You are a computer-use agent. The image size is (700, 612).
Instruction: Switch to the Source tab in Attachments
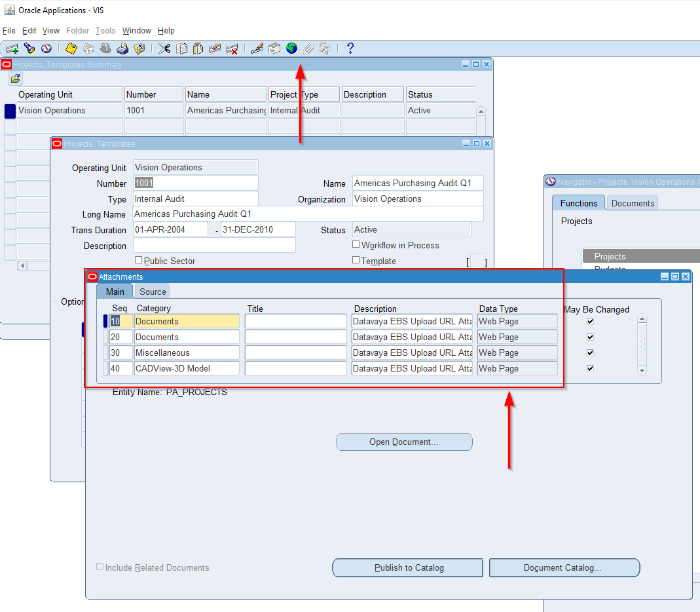(x=153, y=292)
